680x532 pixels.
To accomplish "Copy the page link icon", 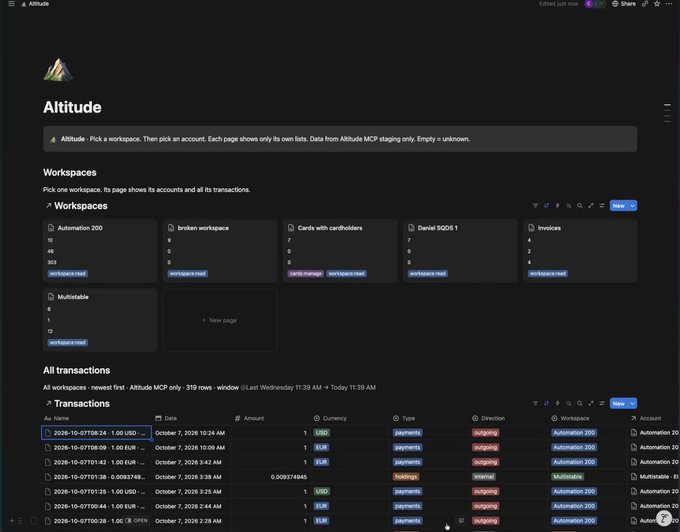I will pyautogui.click(x=645, y=3).
